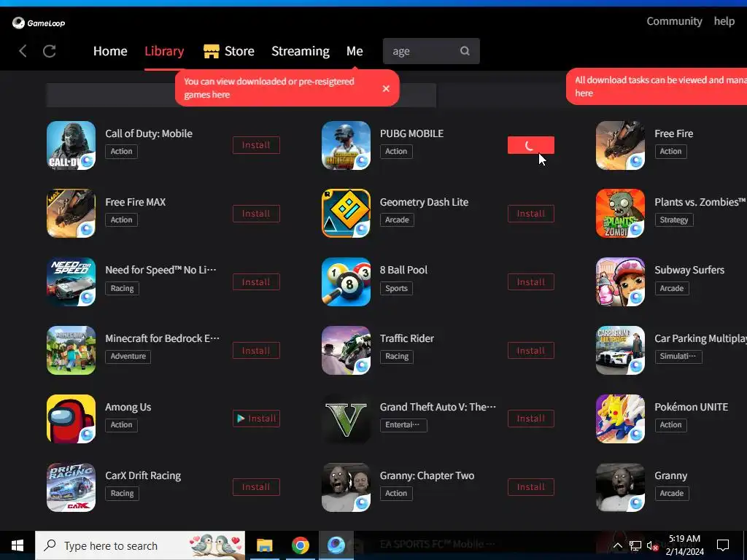Click the GameLoop taskbar icon

click(x=336, y=545)
